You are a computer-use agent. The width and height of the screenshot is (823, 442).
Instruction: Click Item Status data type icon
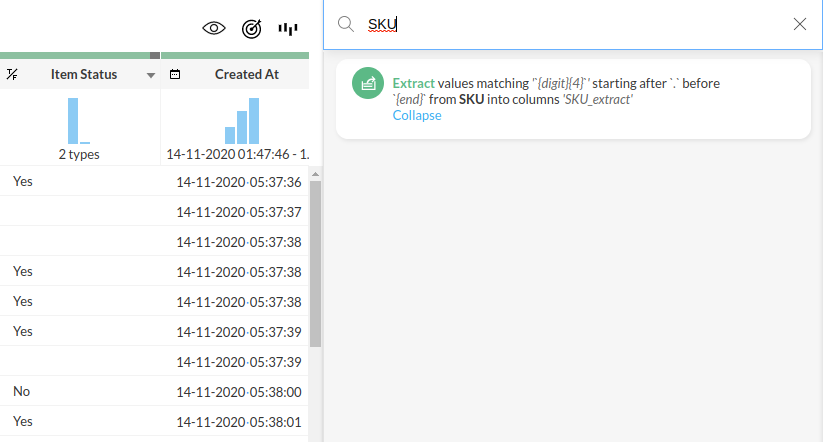click(12, 75)
